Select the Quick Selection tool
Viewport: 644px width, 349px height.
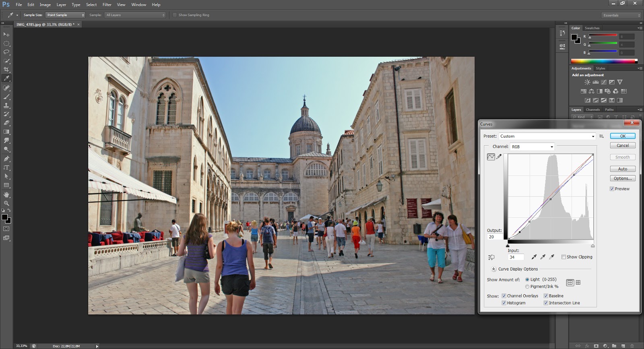click(6, 61)
